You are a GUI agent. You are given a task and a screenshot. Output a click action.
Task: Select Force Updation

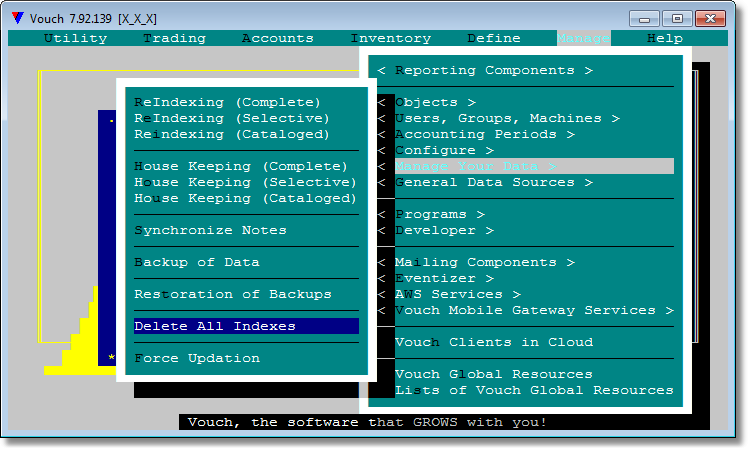click(x=197, y=358)
